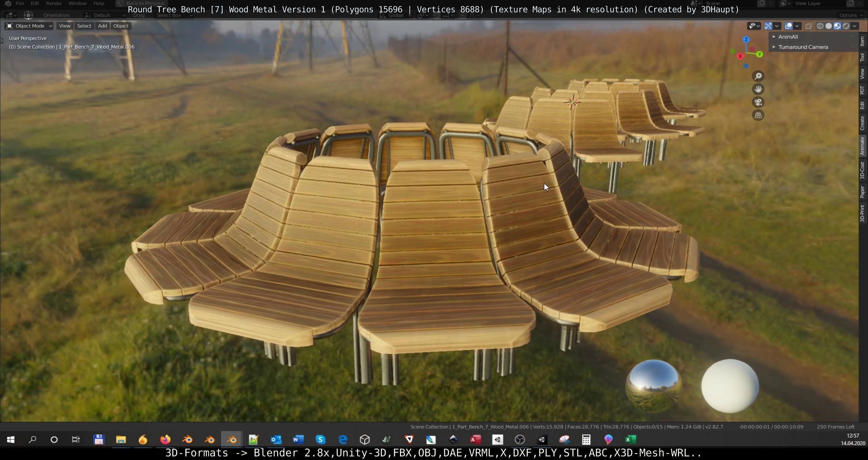Open the viewport Select menu
The width and height of the screenshot is (868, 460).
click(x=84, y=26)
